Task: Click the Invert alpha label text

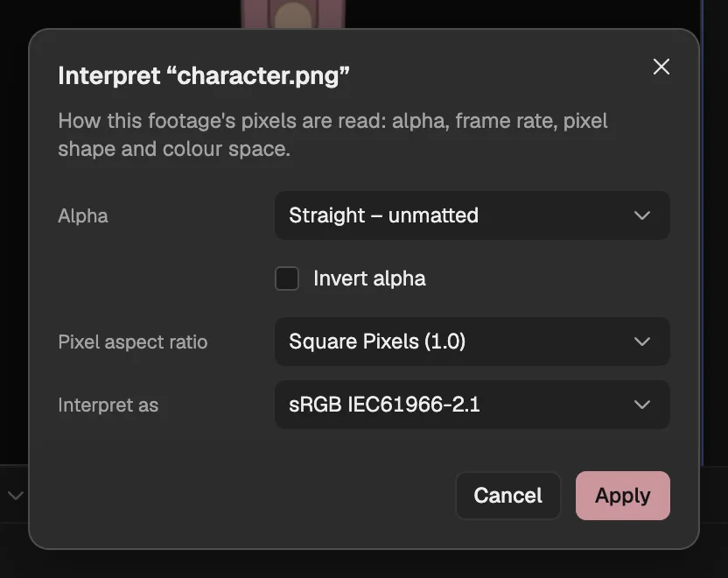Action: point(369,278)
